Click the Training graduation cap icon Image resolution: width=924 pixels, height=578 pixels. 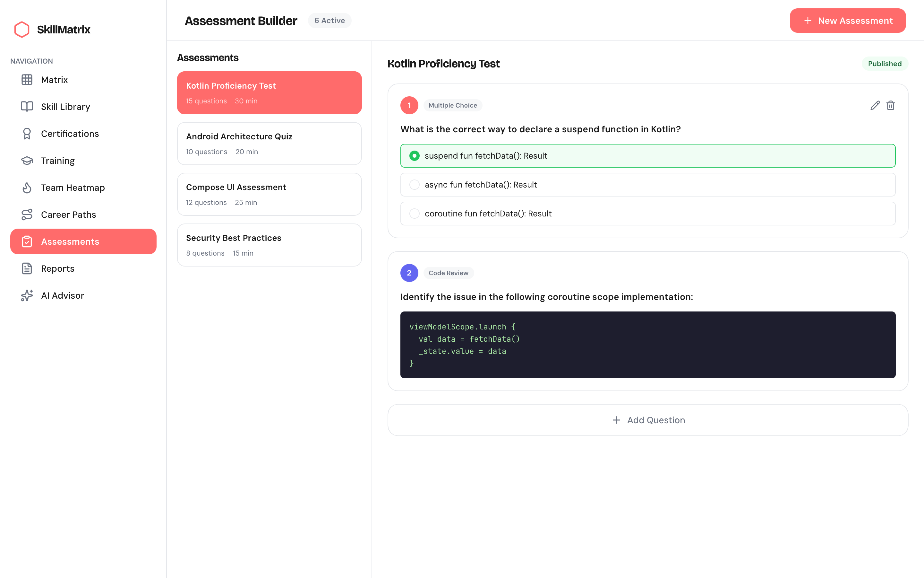27,161
